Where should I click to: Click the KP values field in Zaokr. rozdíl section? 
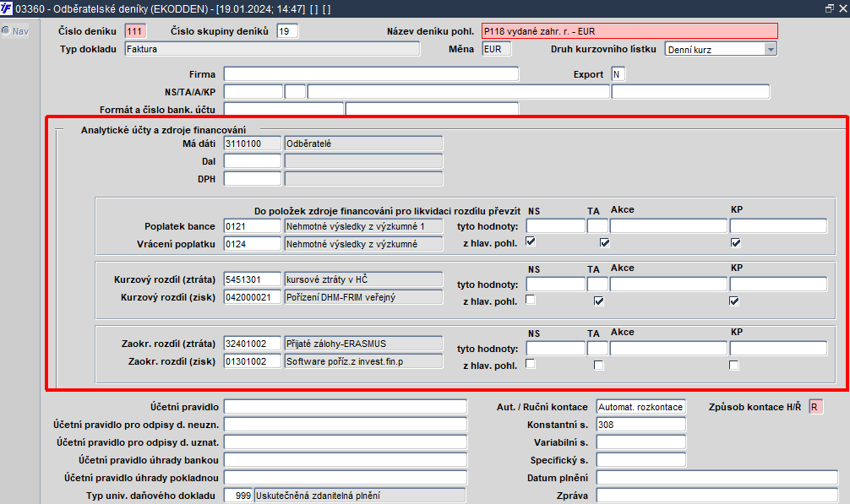(778, 348)
